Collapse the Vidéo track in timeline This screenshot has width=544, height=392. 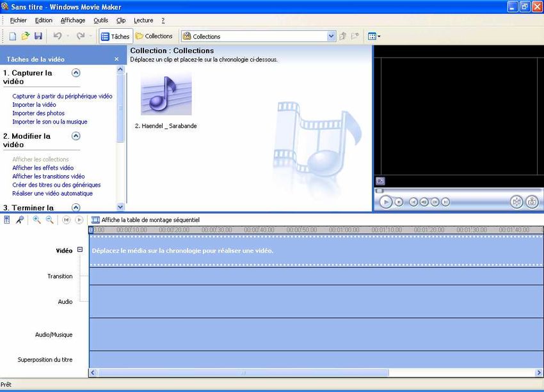[x=80, y=250]
